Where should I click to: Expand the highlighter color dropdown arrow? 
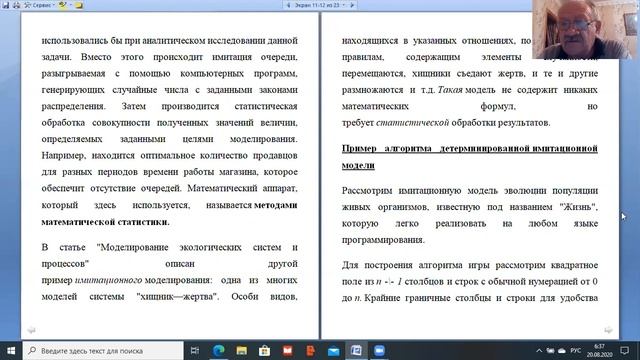coord(70,5)
